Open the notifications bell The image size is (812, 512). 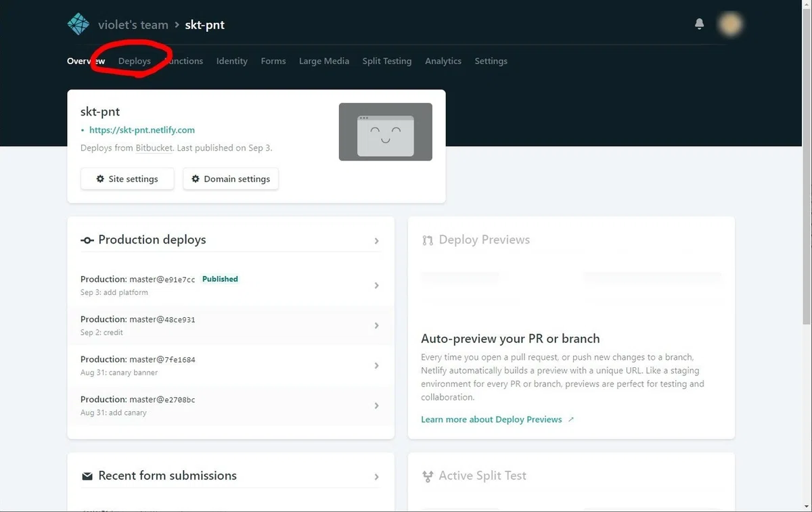700,24
